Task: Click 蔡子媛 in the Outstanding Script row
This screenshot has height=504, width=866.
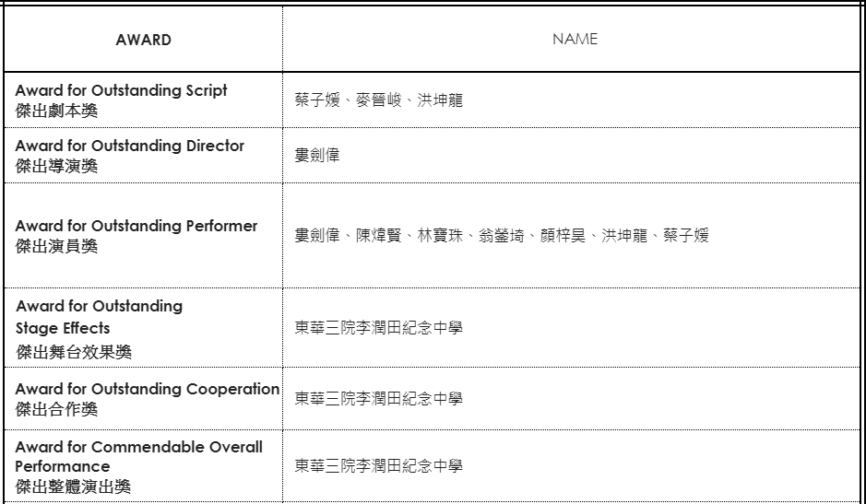Action: coord(316,100)
